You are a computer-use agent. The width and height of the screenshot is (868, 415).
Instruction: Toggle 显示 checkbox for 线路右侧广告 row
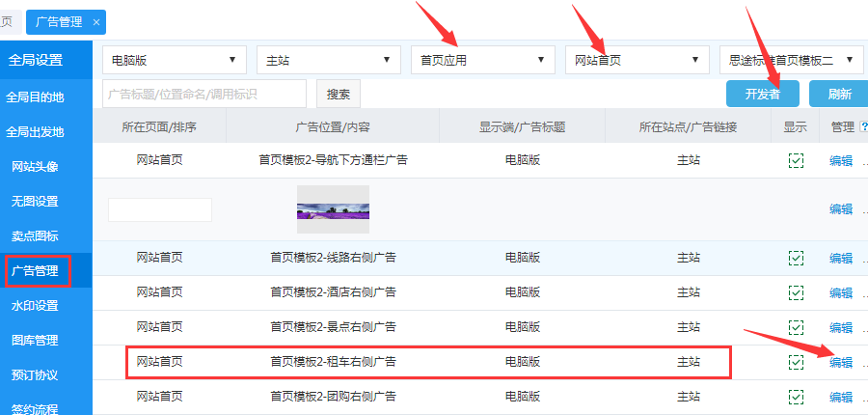pos(796,258)
